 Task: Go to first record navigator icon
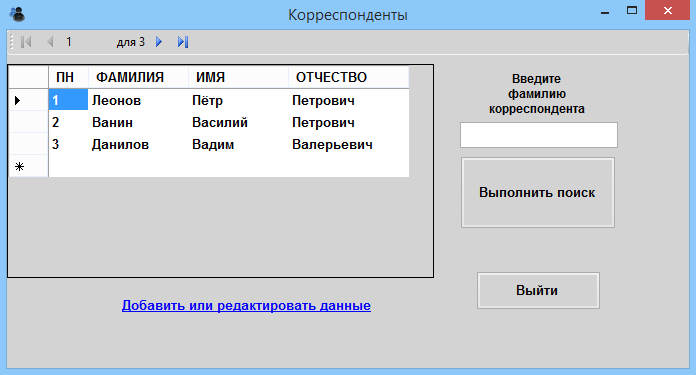coord(26,42)
